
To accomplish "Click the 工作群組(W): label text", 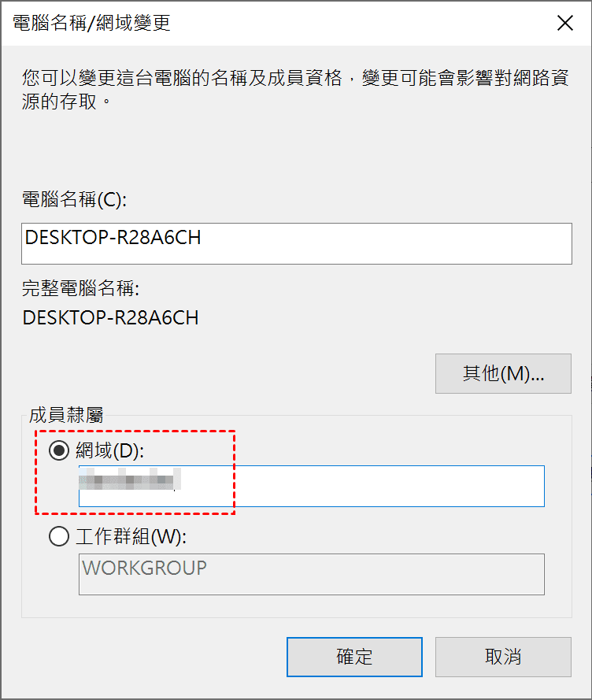I will [x=129, y=537].
